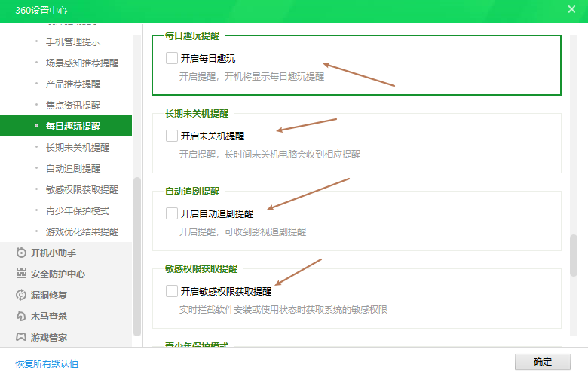Click the 每日趣玩提醒 section heading

coord(192,35)
